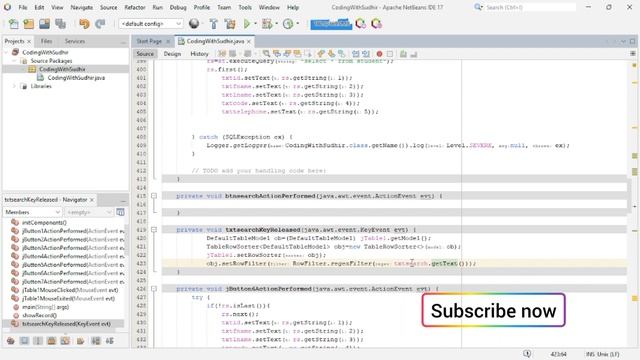The width and height of the screenshot is (640, 360).
Task: Open the Refactor menu
Action: (135, 7)
